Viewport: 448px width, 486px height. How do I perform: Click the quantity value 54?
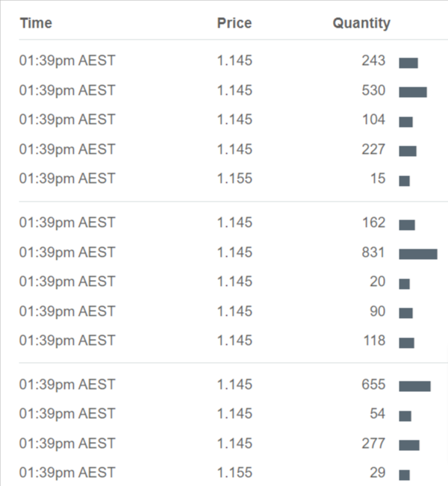(x=377, y=414)
